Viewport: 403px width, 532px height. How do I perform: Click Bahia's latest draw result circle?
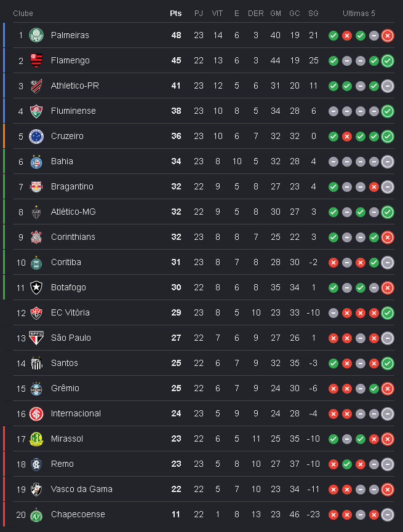pyautogui.click(x=388, y=162)
